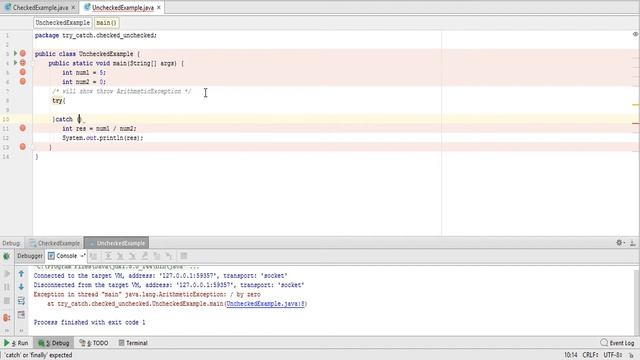Click the Down the Stack Trace arrow
Image resolution: width=640 pixels, height=360 pixels.
[x=21, y=287]
